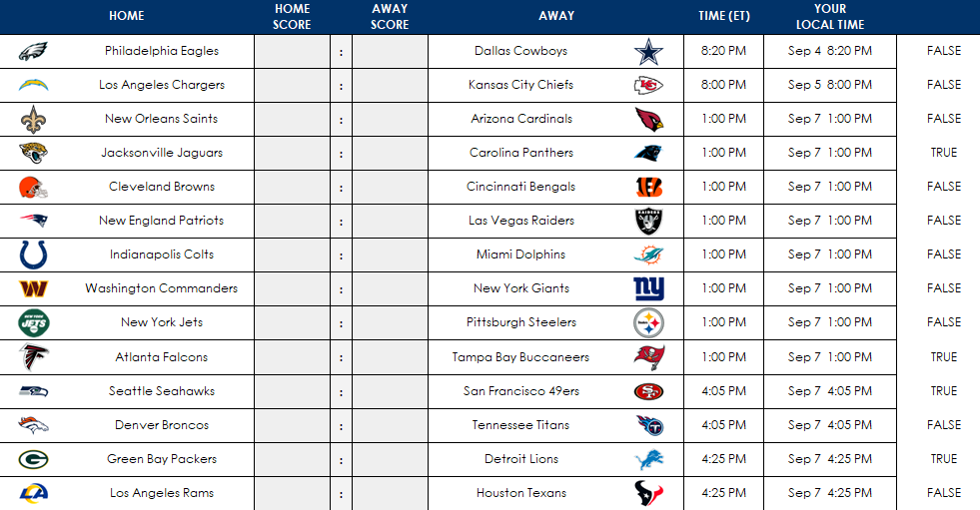
Task: Select the Jacksonville Jaguars team name cell
Action: point(162,153)
